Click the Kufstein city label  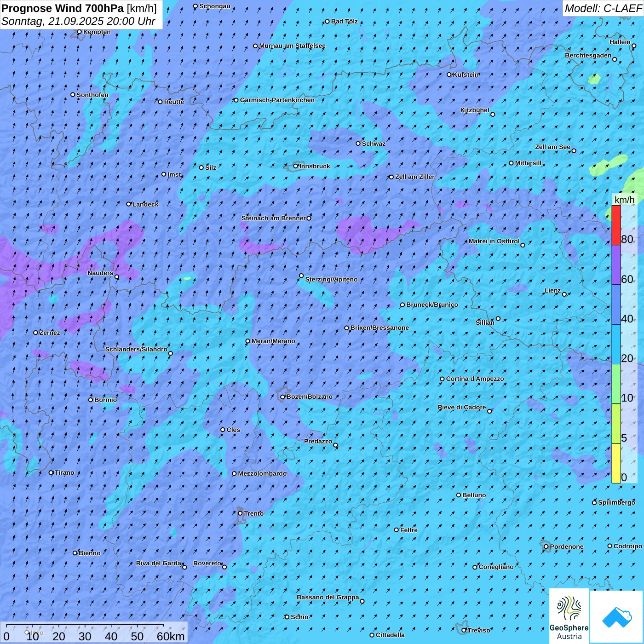[x=466, y=75]
